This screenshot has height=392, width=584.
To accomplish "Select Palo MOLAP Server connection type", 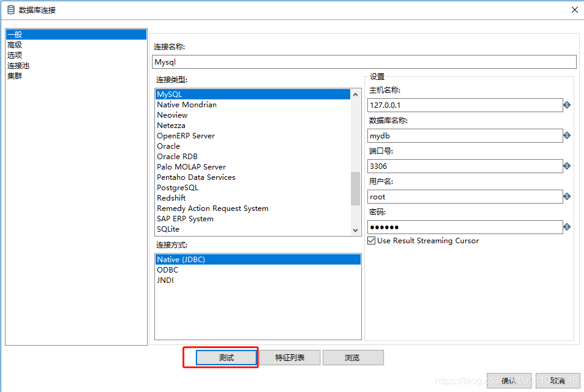I will (x=253, y=167).
